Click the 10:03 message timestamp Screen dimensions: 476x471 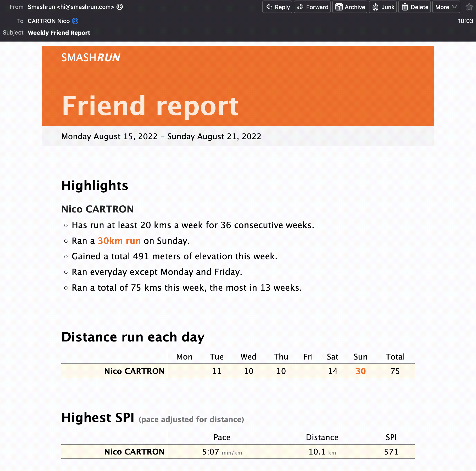[465, 21]
